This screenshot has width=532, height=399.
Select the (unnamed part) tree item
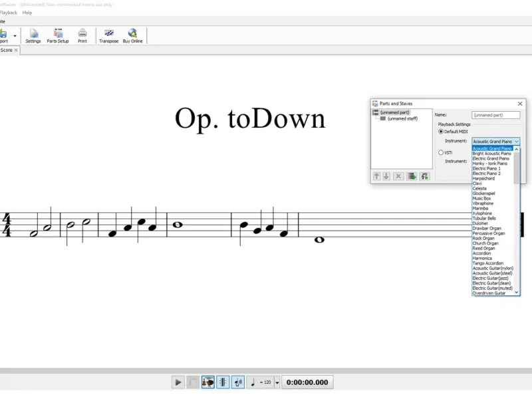click(394, 112)
